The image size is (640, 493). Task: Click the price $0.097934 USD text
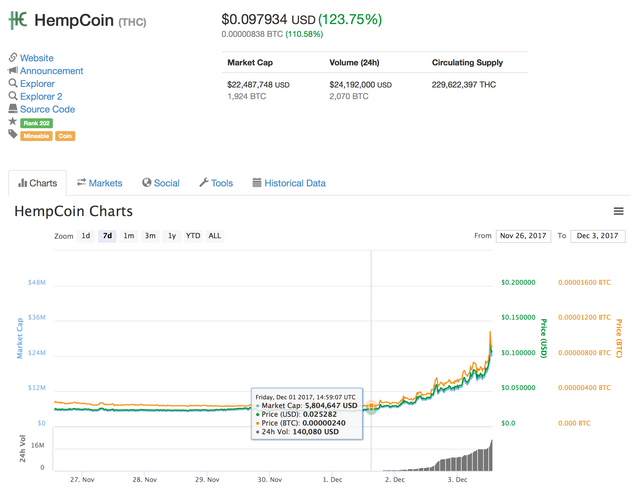pyautogui.click(x=268, y=19)
